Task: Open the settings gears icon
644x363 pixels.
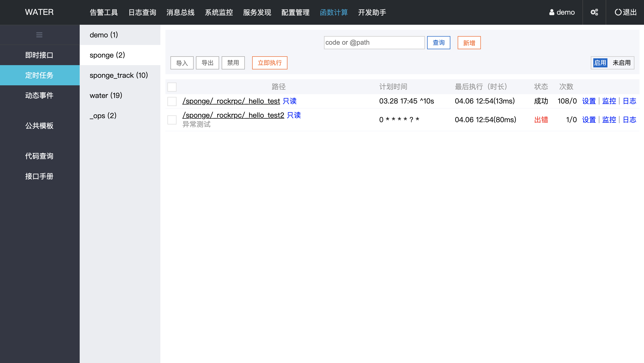Action: (594, 12)
